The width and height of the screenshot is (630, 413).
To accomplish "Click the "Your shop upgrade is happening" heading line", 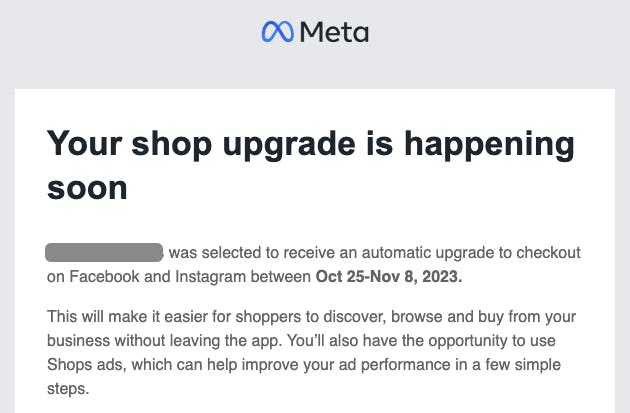I will pyautogui.click(x=311, y=144).
